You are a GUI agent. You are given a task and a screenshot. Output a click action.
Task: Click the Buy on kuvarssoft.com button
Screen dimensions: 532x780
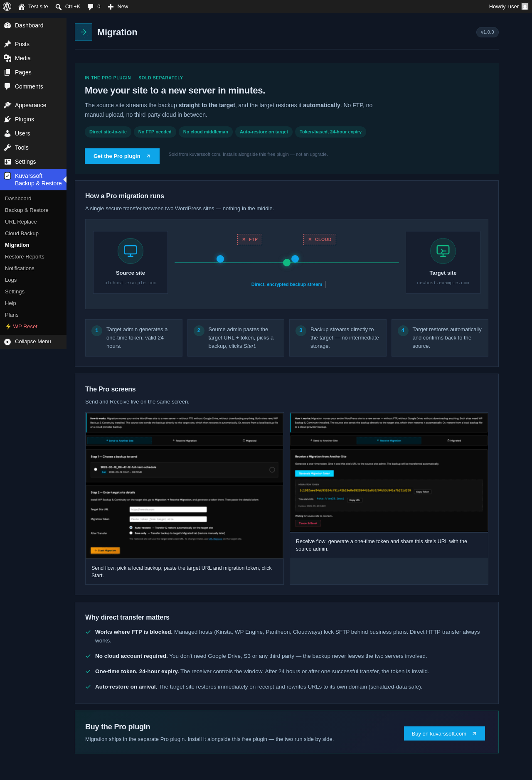[444, 733]
